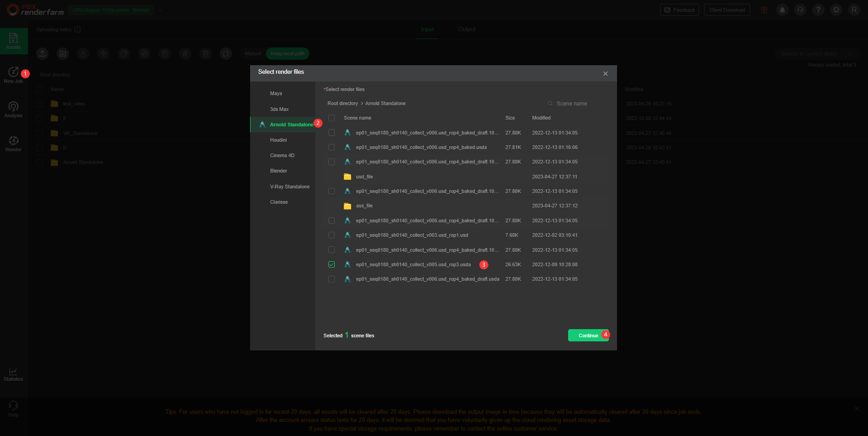Screen dimensions: 868x436
Task: Open the Analysis sidebar section
Action: tap(13, 110)
